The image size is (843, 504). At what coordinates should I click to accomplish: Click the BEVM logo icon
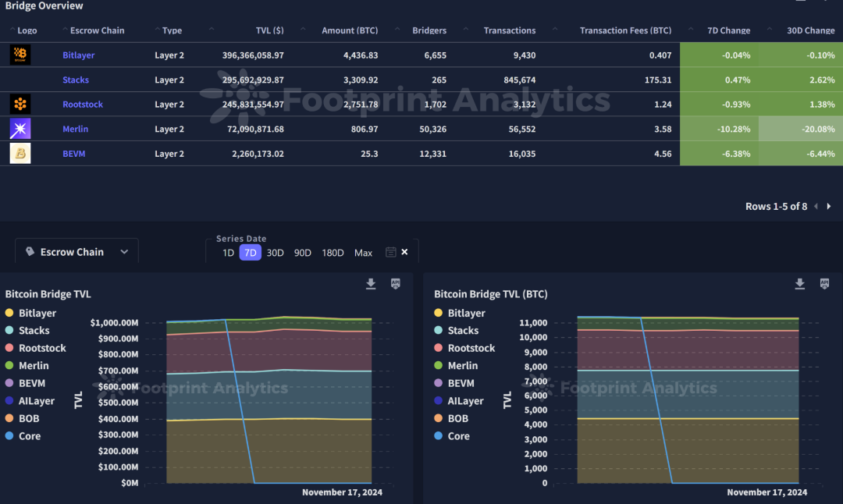20,154
